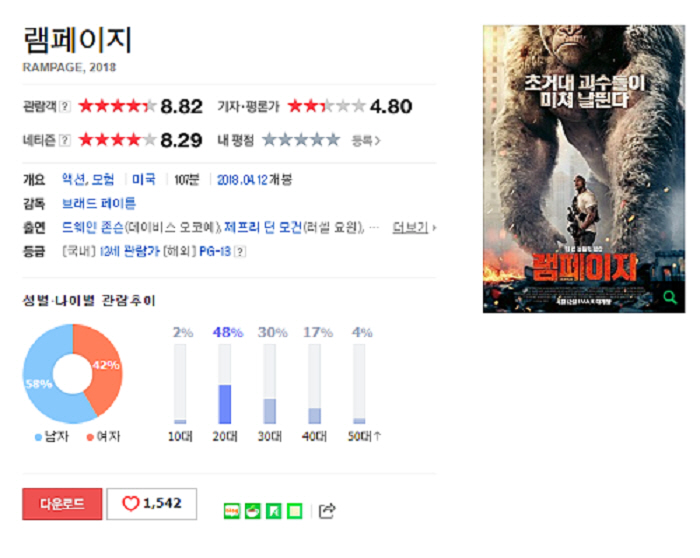Open the 램페이지 movie poster thumbnail
Viewport: 700px width, 558px height.
pos(584,169)
